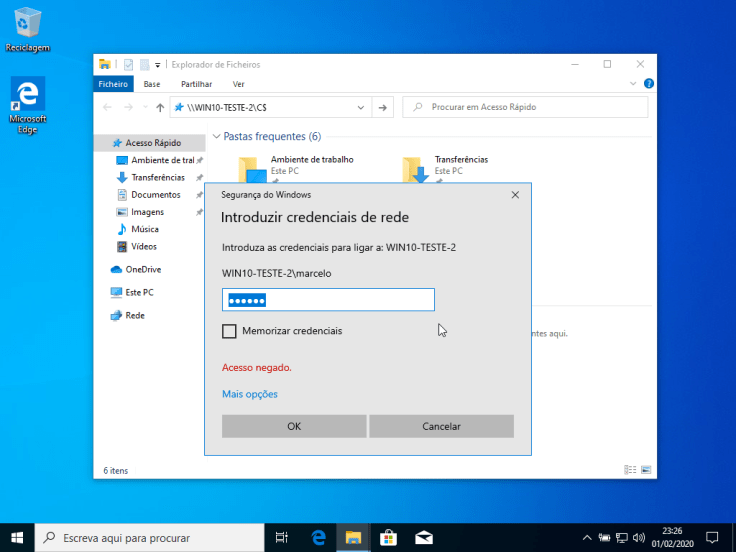The height and width of the screenshot is (552, 736).
Task: Go up one folder level arrow
Action: coord(160,107)
